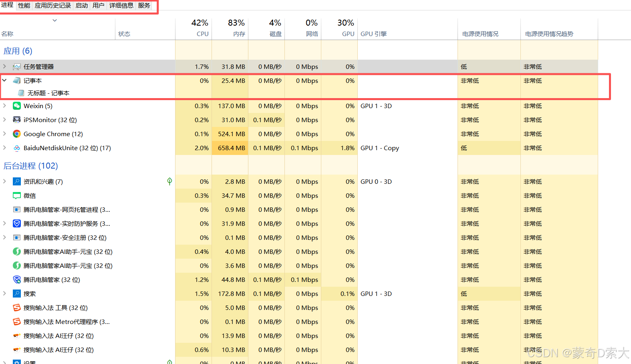
Task: Click the 172.8 MB memory cell
Action: coord(230,294)
